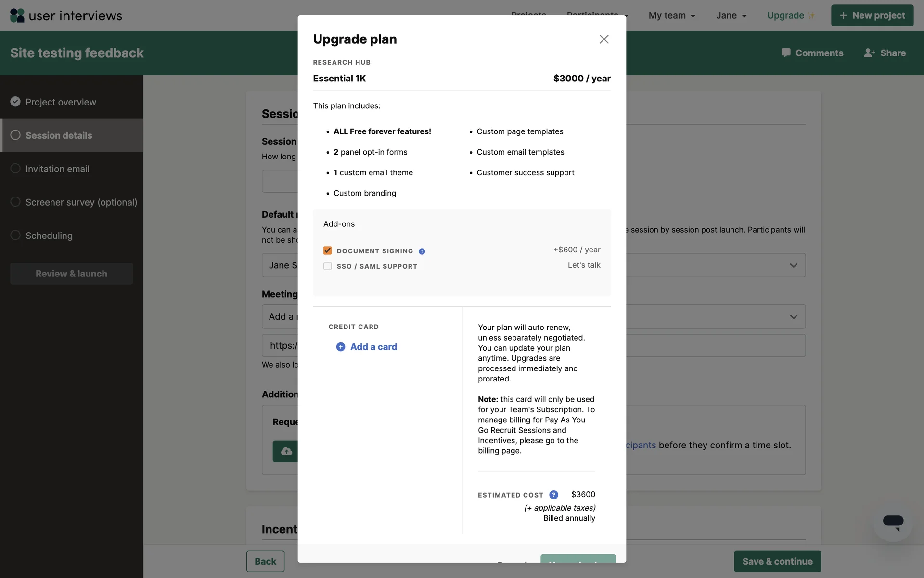Click the Add a card link
The width and height of the screenshot is (924, 578).
373,347
